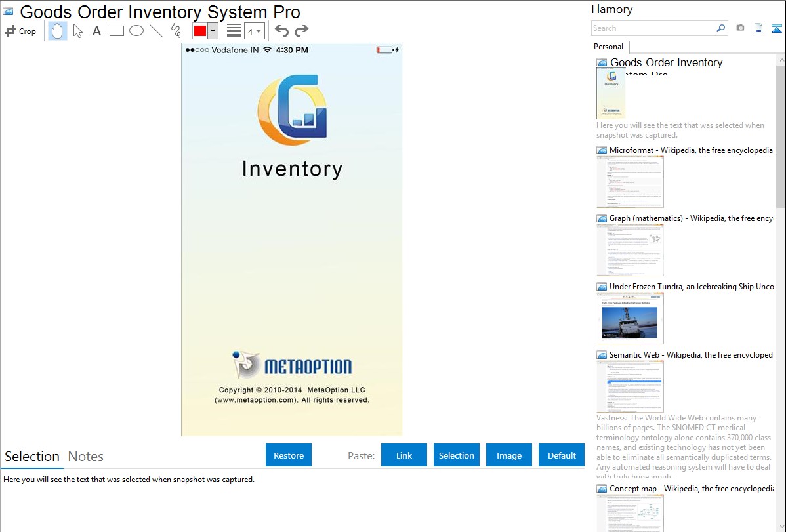The width and height of the screenshot is (786, 532).
Task: Click the copyright MetaOption LLC text
Action: tap(292, 395)
